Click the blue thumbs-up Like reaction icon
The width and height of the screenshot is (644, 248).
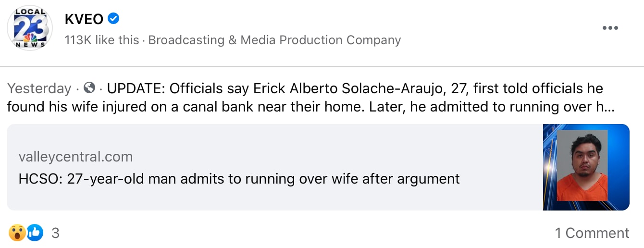pyautogui.click(x=35, y=233)
